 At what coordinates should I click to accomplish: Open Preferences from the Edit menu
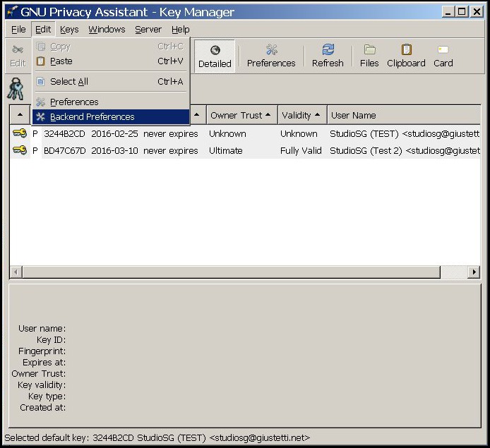tap(111, 102)
